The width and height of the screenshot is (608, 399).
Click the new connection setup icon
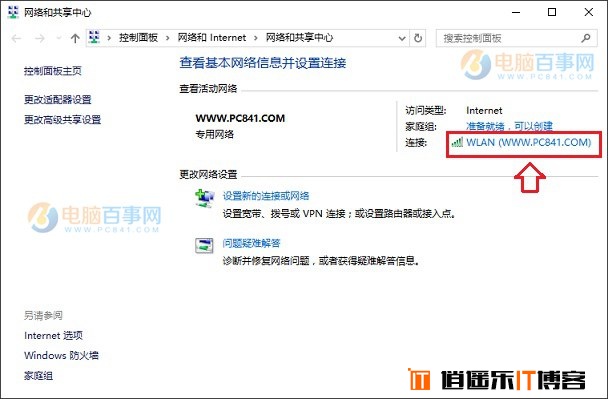[x=204, y=198]
